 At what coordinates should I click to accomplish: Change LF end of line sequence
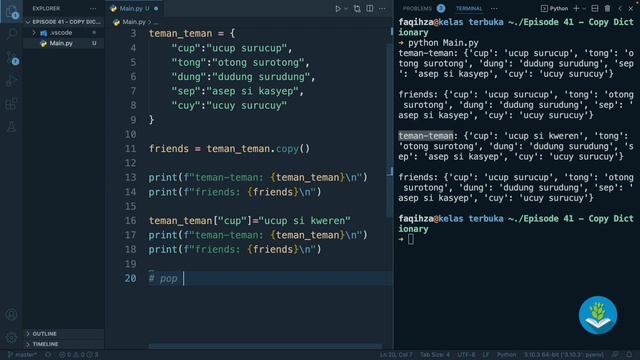point(486,355)
